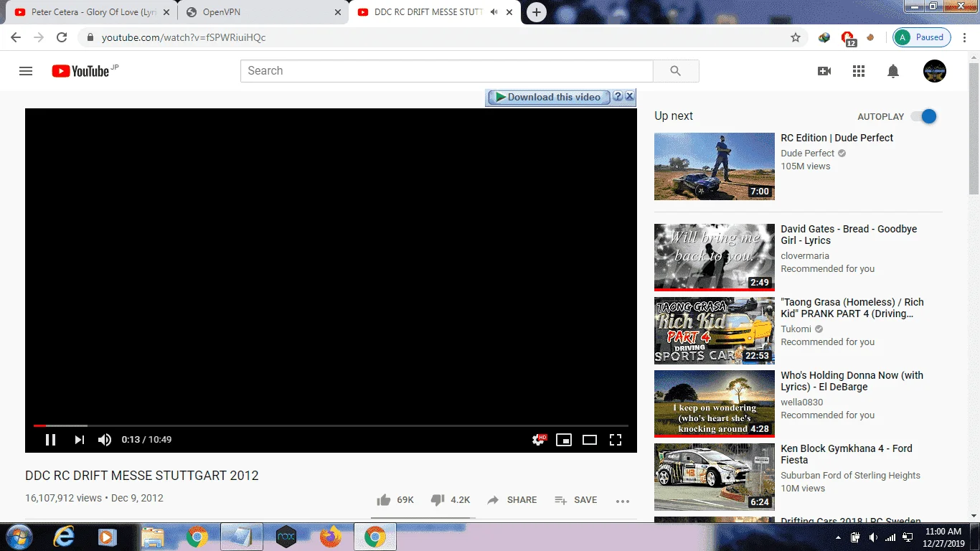Close the OpenVPN tab
This screenshot has height=551, width=980.
[338, 12]
